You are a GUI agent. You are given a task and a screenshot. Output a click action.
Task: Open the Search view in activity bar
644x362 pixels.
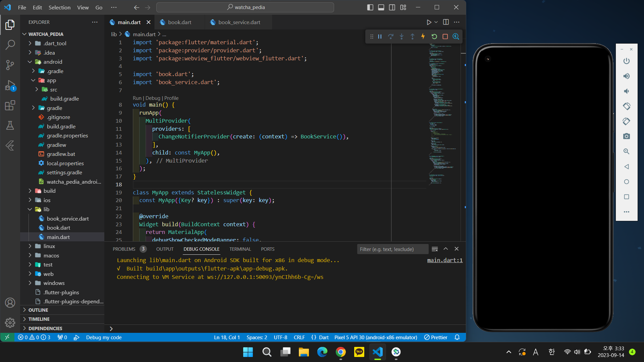[x=10, y=45]
